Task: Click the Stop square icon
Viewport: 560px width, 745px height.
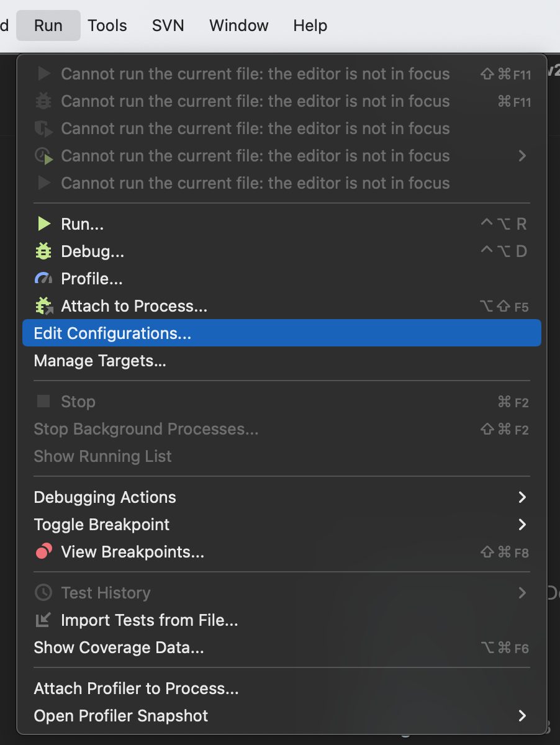Action: (x=43, y=402)
